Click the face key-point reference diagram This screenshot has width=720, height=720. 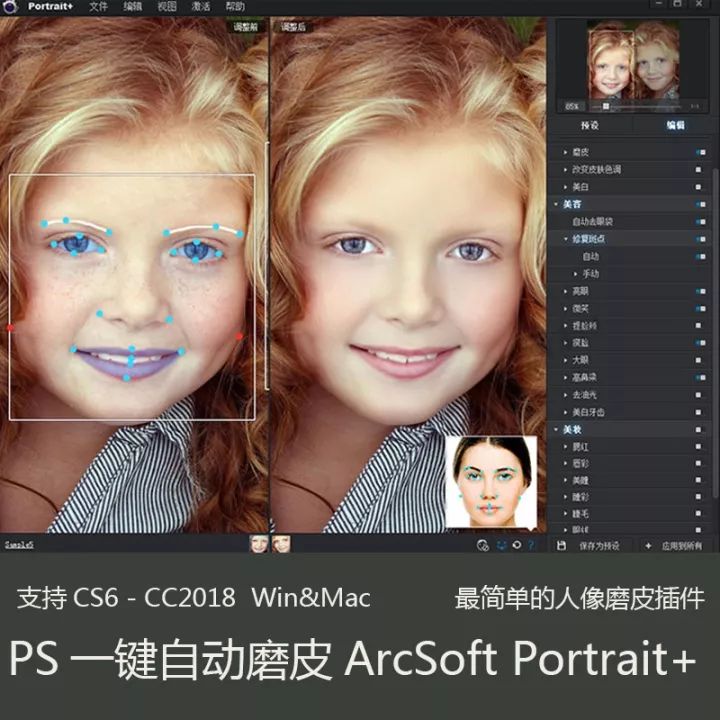[490, 482]
